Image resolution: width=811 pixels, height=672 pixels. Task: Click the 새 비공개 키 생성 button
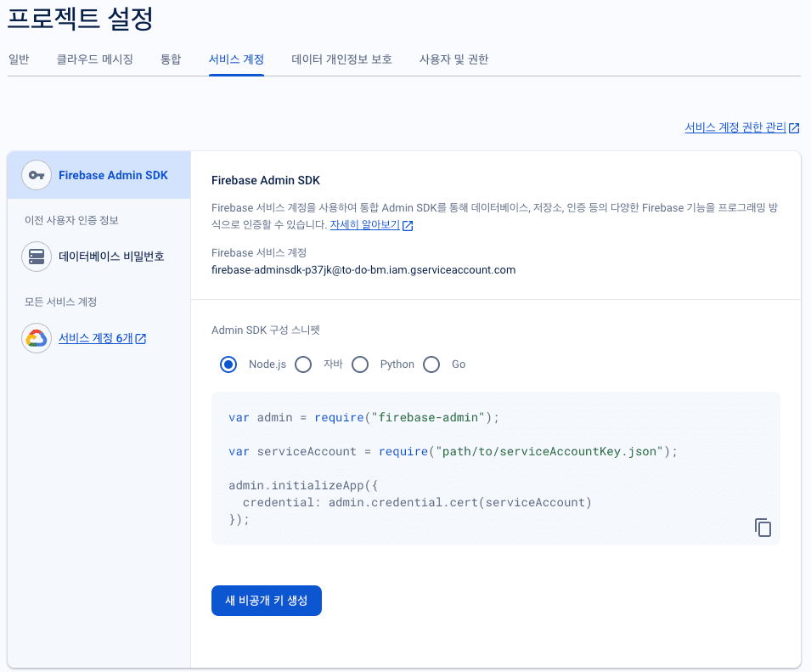pyautogui.click(x=267, y=601)
